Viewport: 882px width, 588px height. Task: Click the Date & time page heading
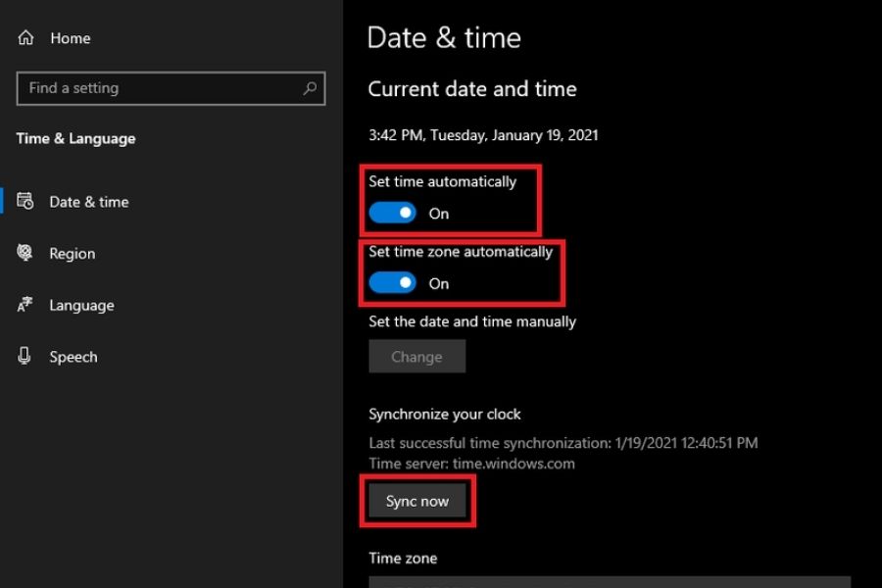[444, 38]
